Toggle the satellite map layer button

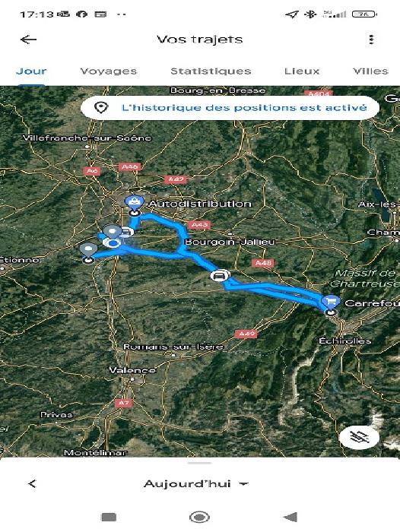point(359,437)
